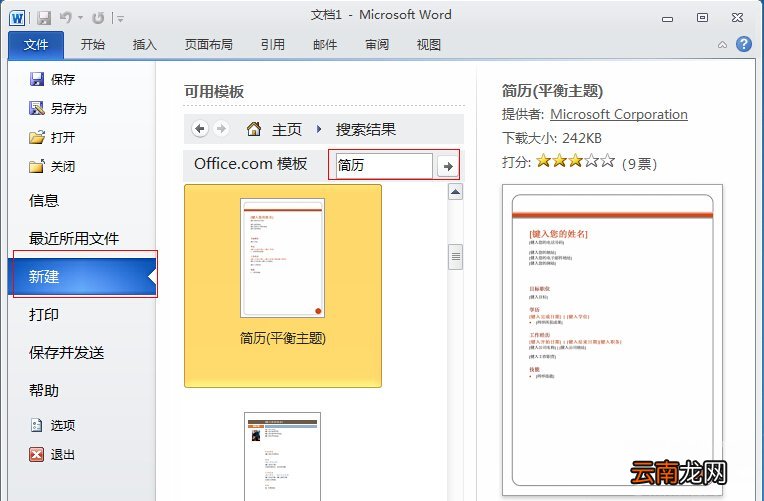Open 最近所用文件 page

(x=74, y=238)
